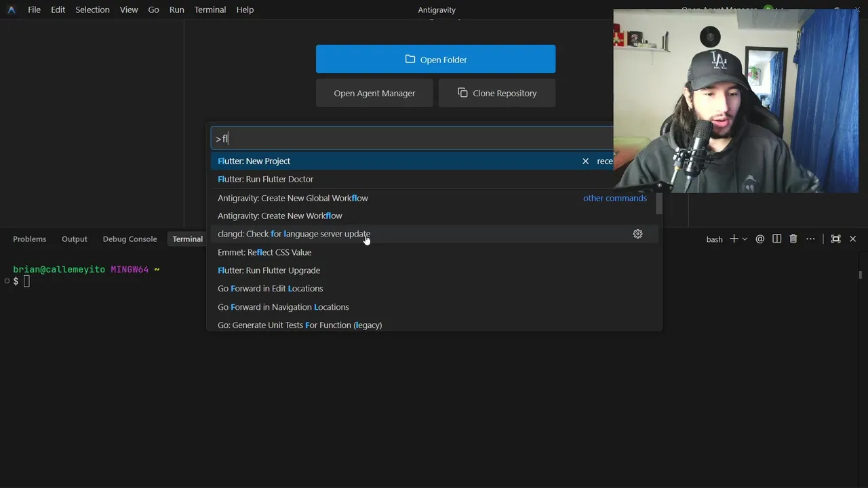
Task: Open the Selection menu
Action: point(92,9)
